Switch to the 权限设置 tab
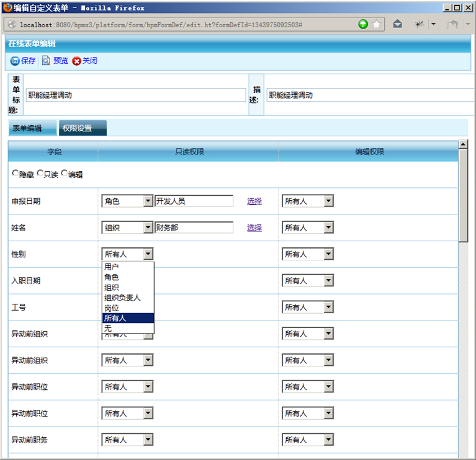The image size is (476, 460). pos(83,128)
